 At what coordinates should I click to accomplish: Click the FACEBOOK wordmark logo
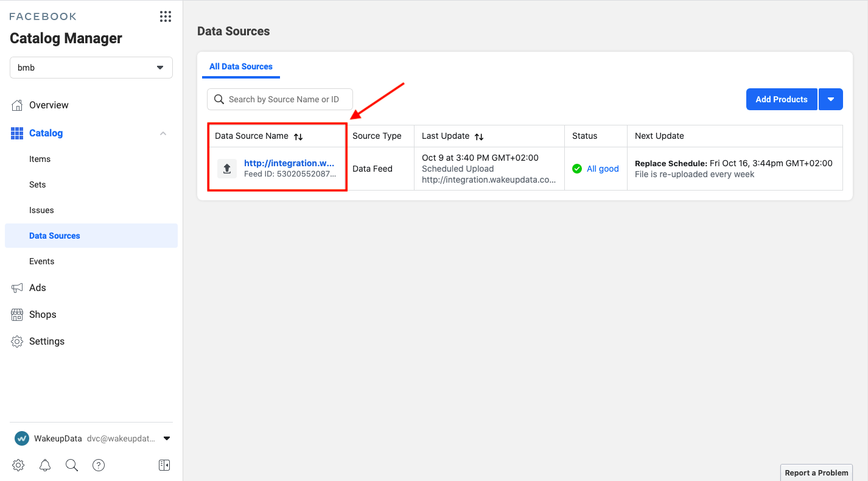[x=43, y=16]
